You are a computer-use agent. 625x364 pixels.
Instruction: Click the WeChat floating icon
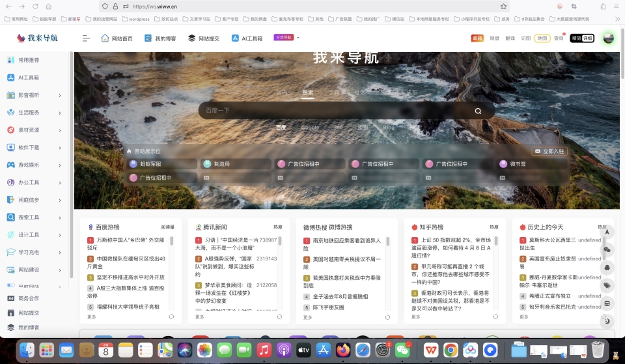[x=607, y=249]
